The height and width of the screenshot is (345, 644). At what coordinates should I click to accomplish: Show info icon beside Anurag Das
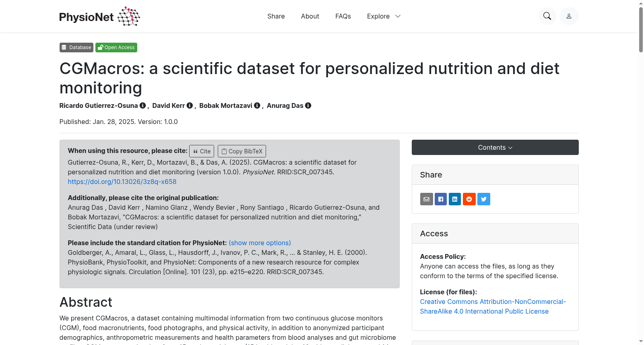(x=308, y=105)
